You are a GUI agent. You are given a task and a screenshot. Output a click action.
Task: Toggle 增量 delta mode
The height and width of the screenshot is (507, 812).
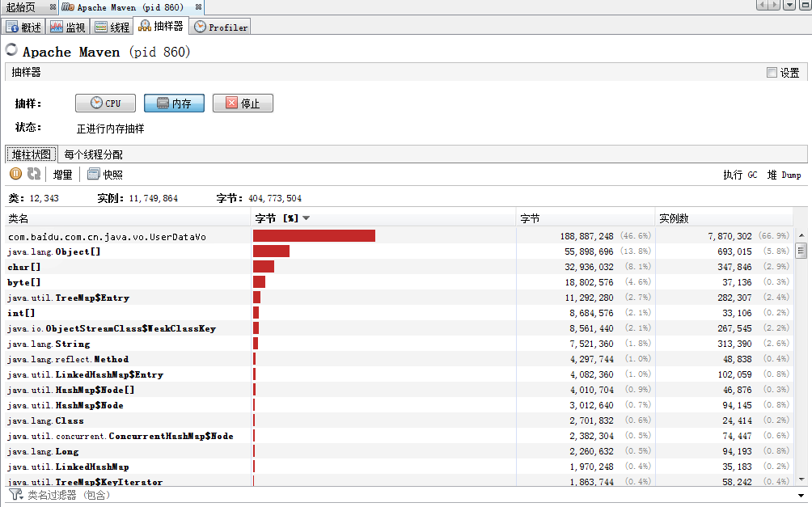pos(62,175)
